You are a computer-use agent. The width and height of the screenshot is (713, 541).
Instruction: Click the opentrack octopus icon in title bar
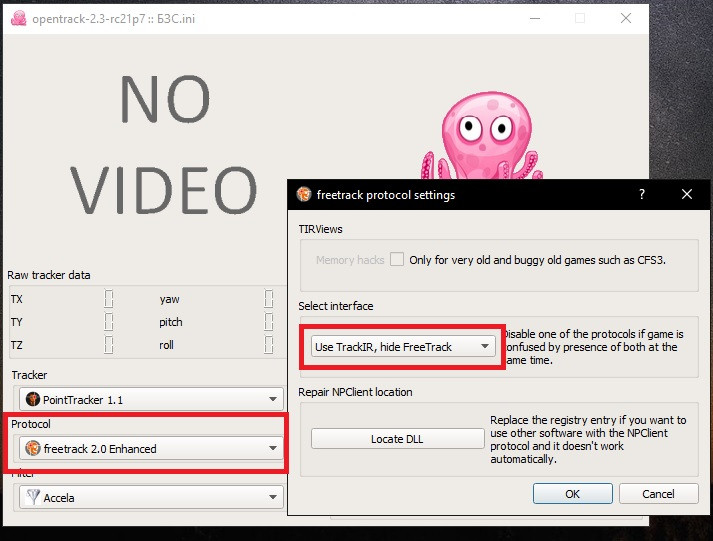click(x=18, y=19)
